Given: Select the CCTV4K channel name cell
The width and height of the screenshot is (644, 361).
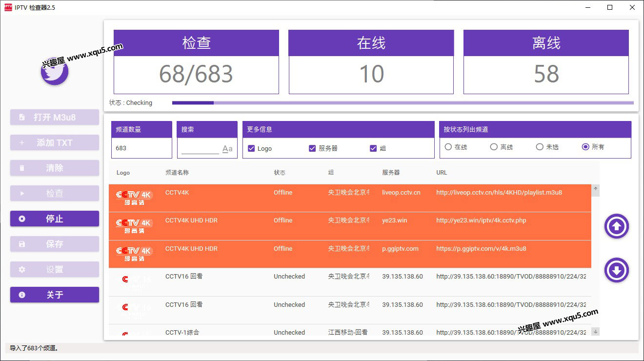Looking at the screenshot, I should point(177,193).
